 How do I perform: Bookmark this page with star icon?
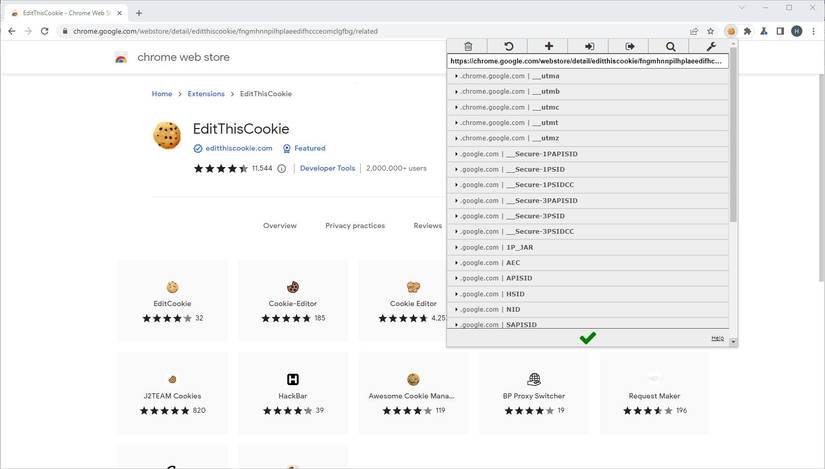(x=711, y=31)
